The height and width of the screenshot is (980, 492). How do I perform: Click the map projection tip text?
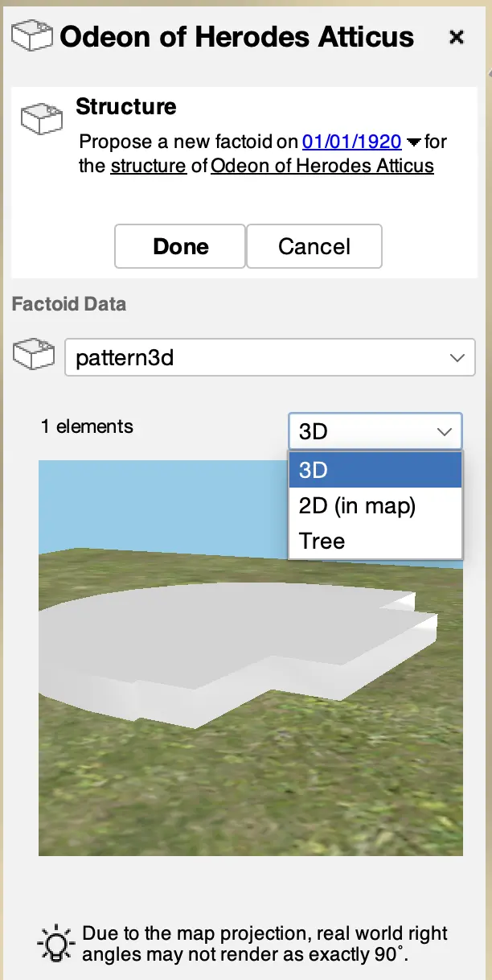tap(265, 945)
